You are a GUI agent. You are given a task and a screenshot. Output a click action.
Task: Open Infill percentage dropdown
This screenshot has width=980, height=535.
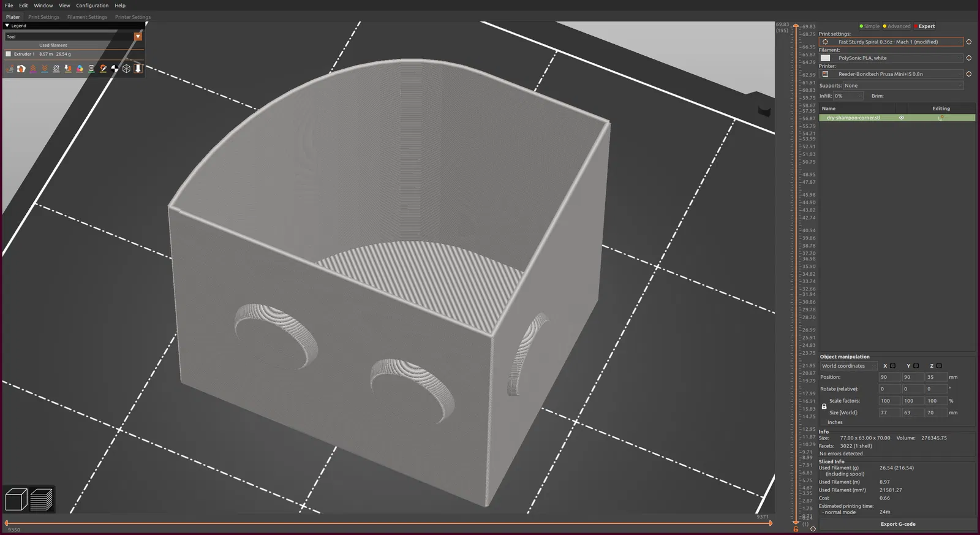[x=848, y=96]
